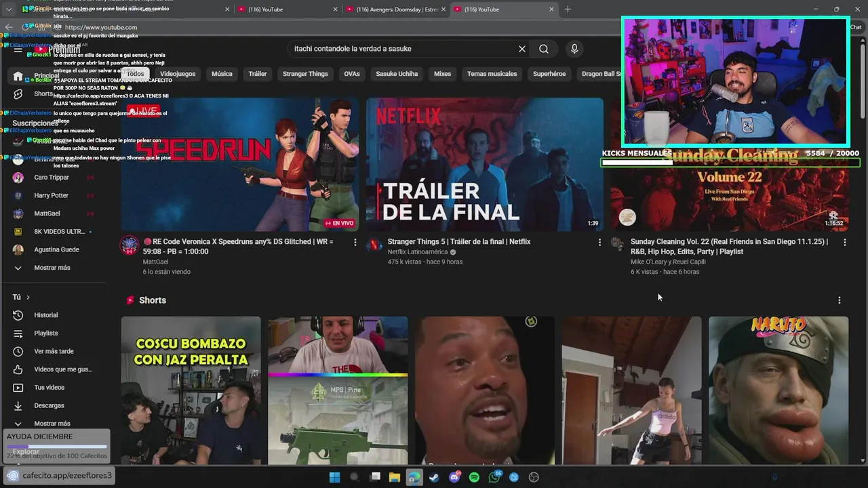Activate voice search microphone icon
Screen dimensions: 868x488
[574, 49]
